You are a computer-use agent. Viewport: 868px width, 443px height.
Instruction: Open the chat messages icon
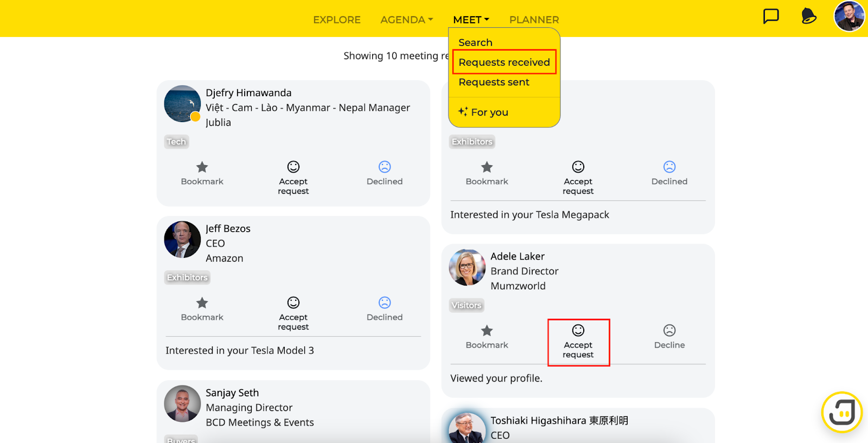click(x=771, y=16)
